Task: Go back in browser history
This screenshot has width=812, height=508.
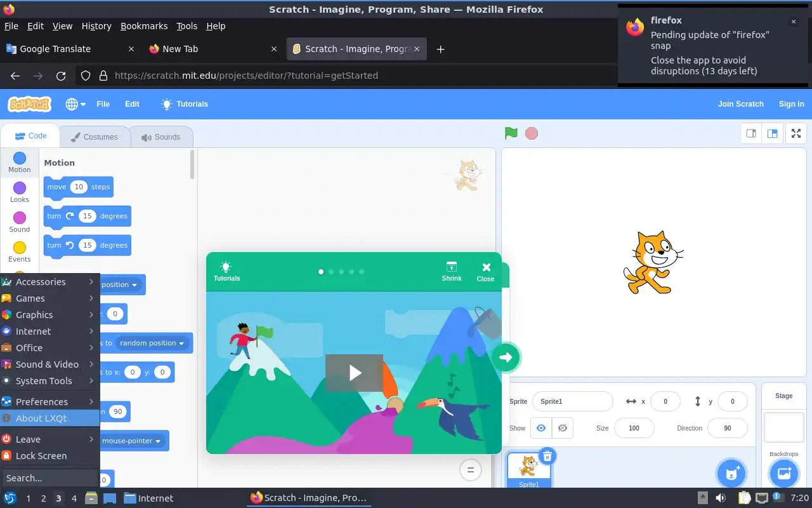Action: pos(15,76)
